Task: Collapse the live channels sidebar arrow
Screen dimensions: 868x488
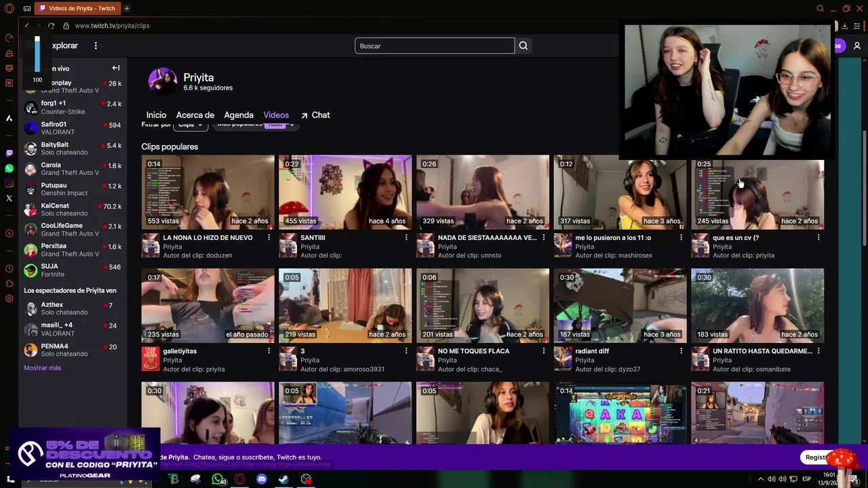Action: (x=116, y=68)
